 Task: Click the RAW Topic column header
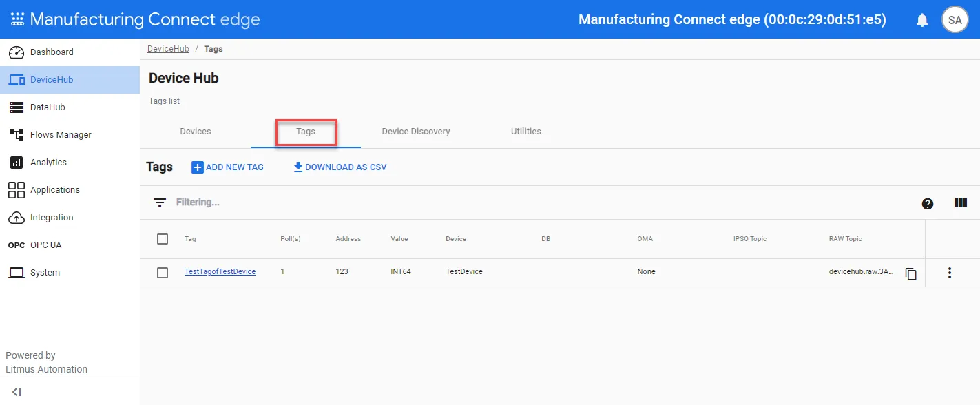point(845,239)
